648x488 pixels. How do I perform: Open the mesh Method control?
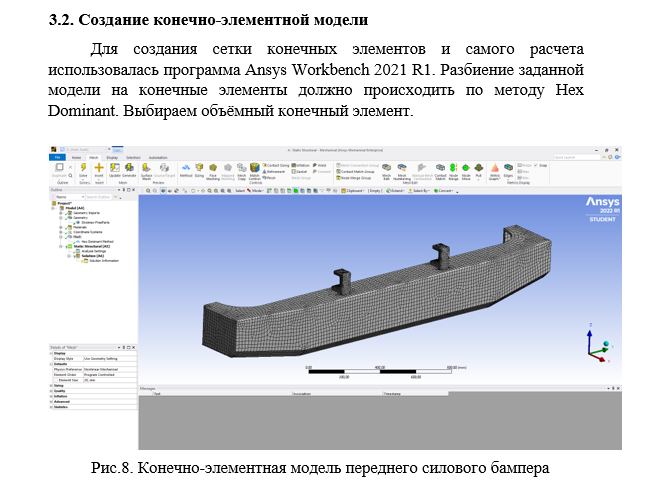point(186,168)
